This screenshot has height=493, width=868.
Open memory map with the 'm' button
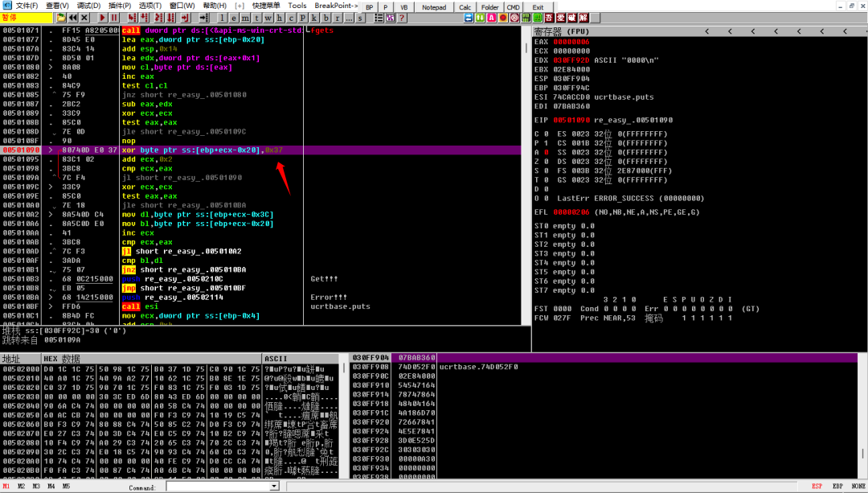[245, 18]
